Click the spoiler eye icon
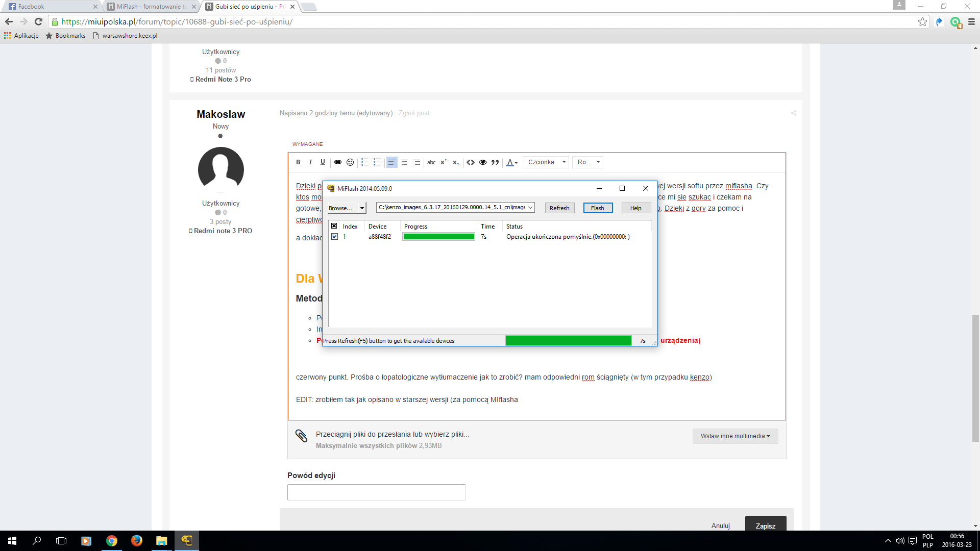Image resolution: width=980 pixels, height=551 pixels. coord(483,162)
